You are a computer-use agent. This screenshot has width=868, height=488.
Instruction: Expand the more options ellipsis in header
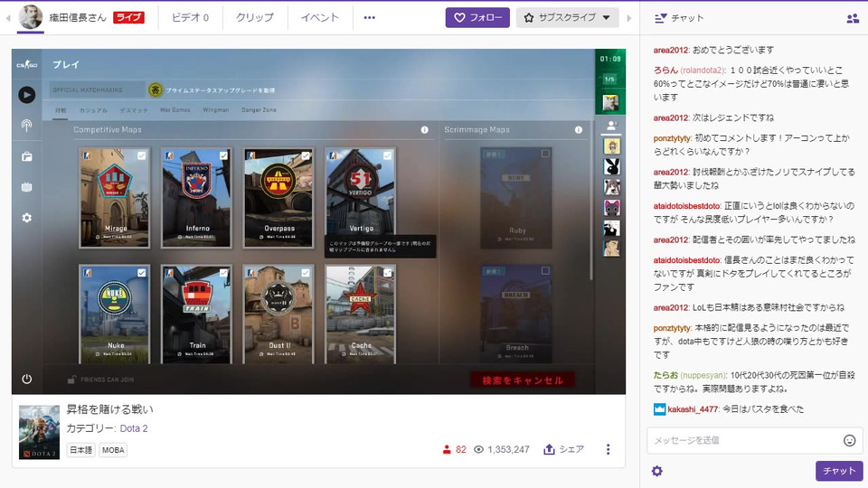pyautogui.click(x=369, y=18)
